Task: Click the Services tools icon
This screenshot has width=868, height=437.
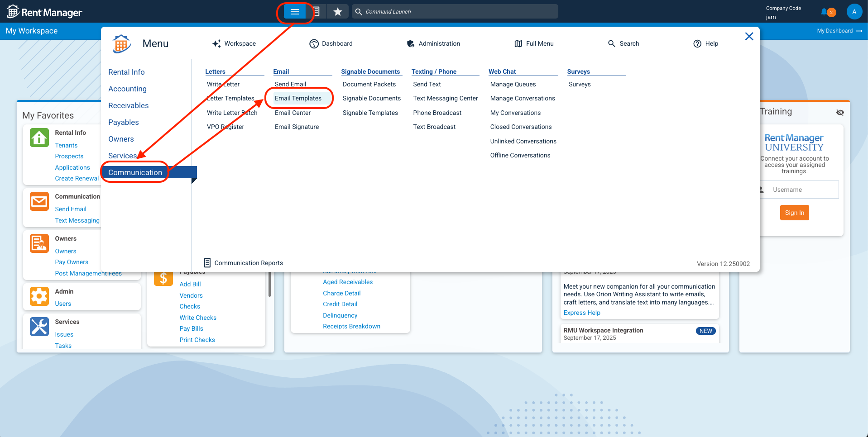Action: pos(39,327)
